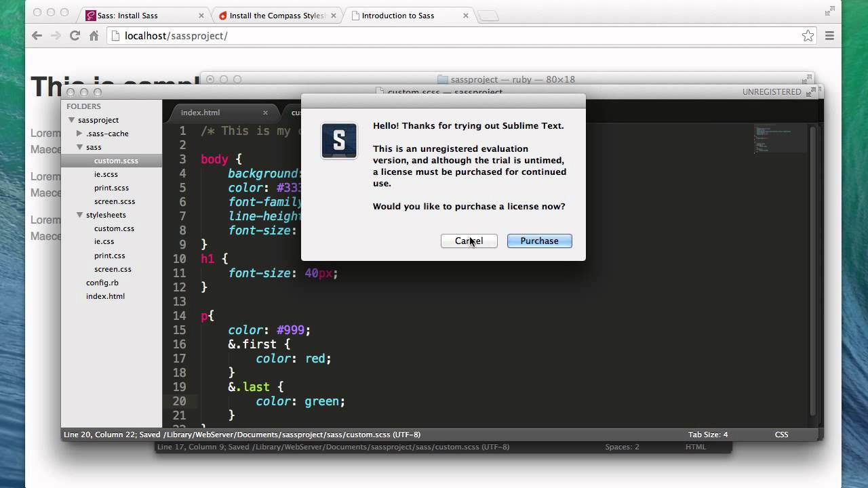Open custom.css under stylesheets
Viewport: 868px width, 488px height.
(x=114, y=228)
